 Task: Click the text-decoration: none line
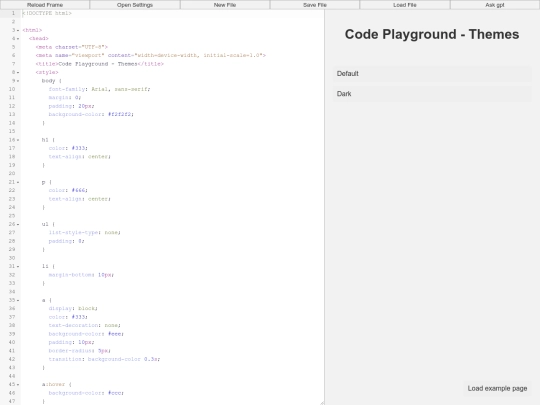coord(84,325)
